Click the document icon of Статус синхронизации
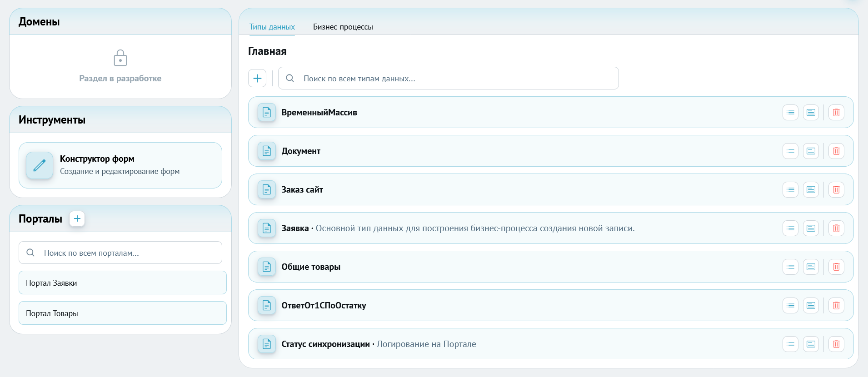The height and width of the screenshot is (377, 868). 267,344
